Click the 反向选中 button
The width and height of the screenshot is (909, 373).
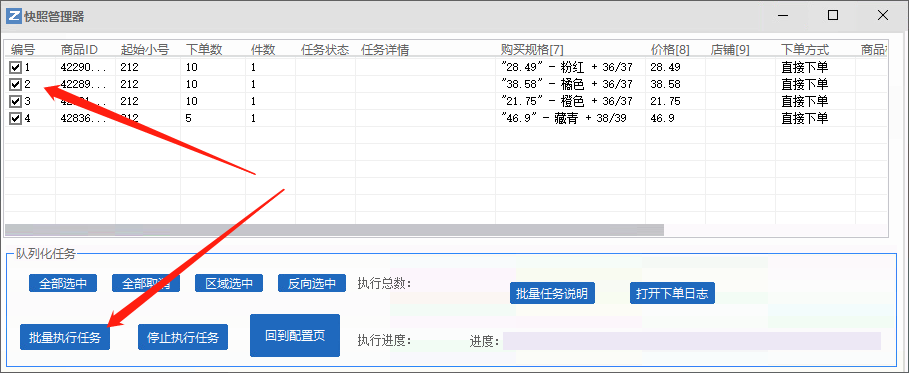(312, 283)
